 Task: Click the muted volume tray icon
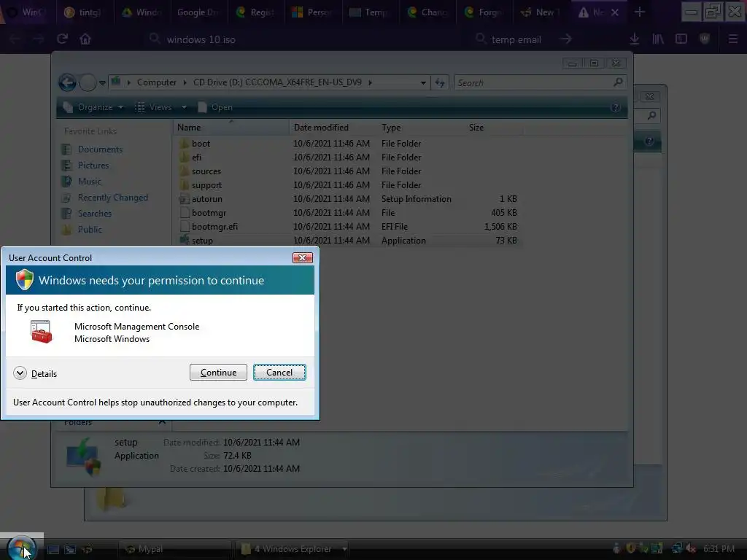coord(690,548)
